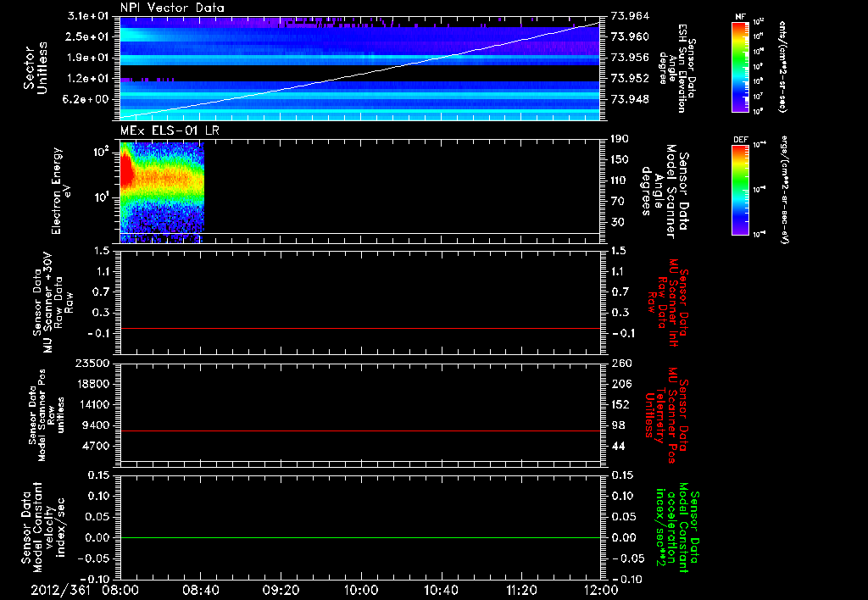Click the 73.948 sun elevation tick value

[x=630, y=100]
